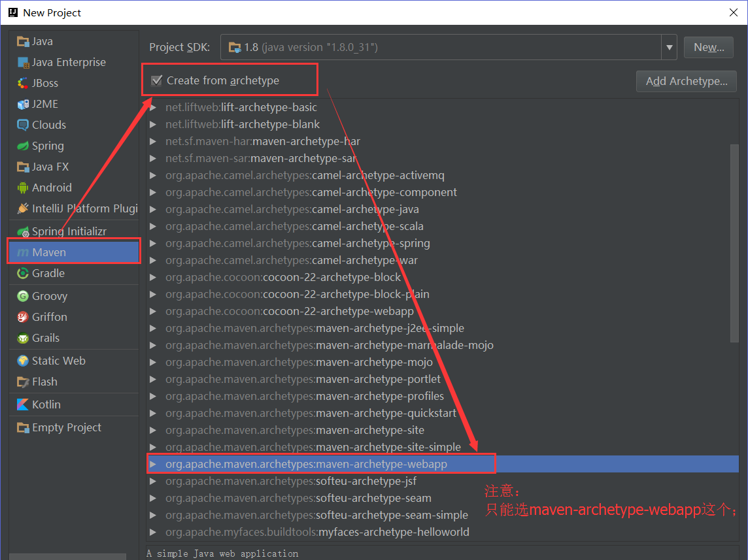
Task: Select the Java Enterprise icon
Action: click(23, 63)
